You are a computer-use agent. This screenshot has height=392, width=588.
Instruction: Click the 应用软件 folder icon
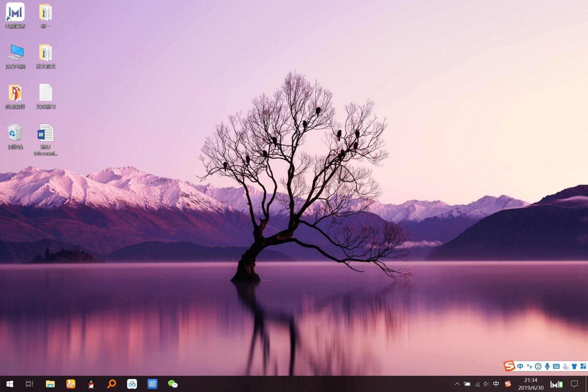pos(15,93)
